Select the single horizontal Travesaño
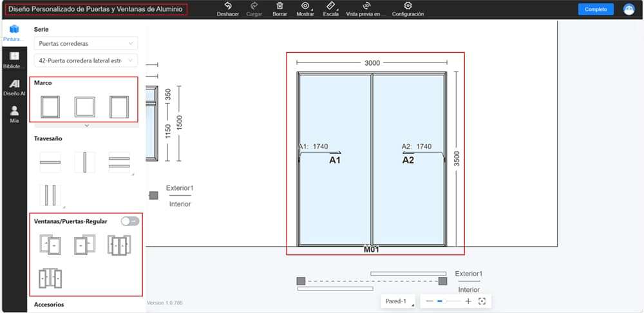644x313 pixels. (x=50, y=162)
